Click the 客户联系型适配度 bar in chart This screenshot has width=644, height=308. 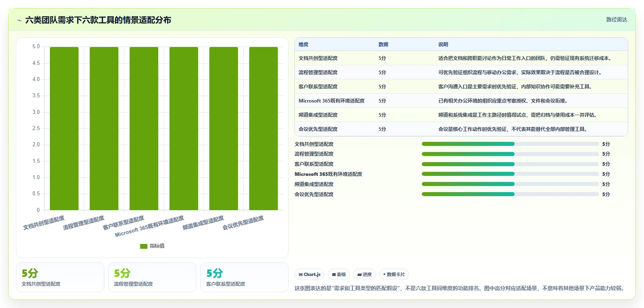point(144,128)
